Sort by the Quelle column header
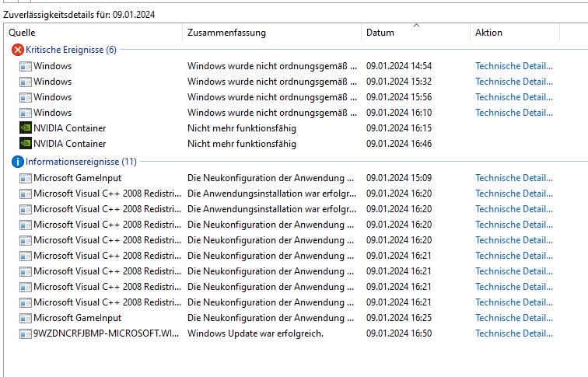 tap(22, 33)
